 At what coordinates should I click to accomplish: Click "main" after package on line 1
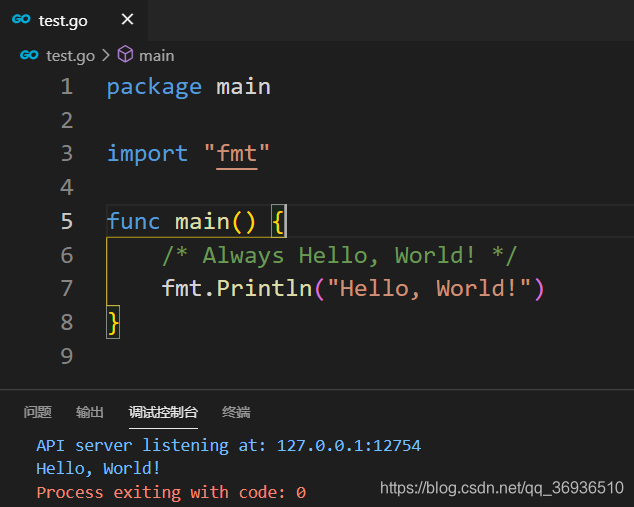(243, 87)
